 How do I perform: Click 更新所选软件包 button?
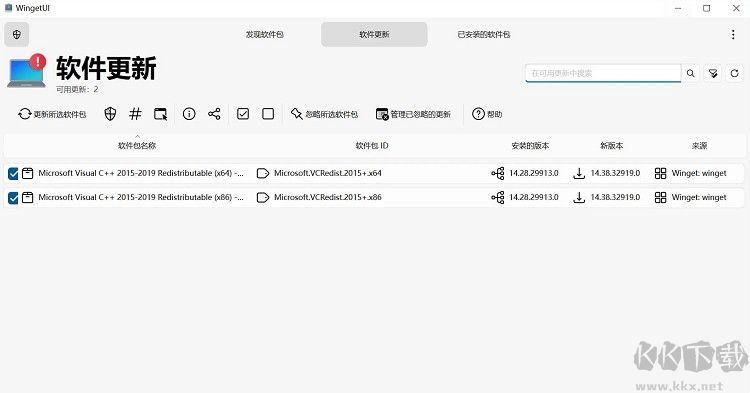(x=52, y=114)
